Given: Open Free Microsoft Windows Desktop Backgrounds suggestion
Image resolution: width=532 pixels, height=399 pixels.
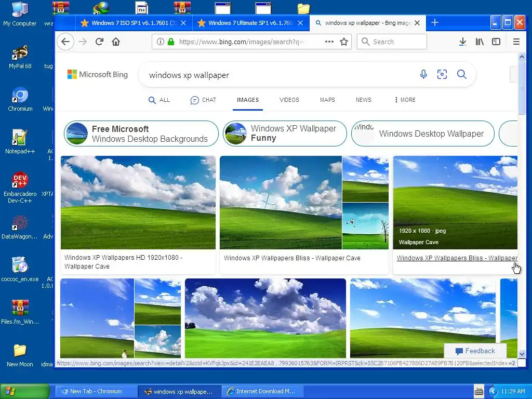Looking at the screenshot, I should tap(141, 134).
